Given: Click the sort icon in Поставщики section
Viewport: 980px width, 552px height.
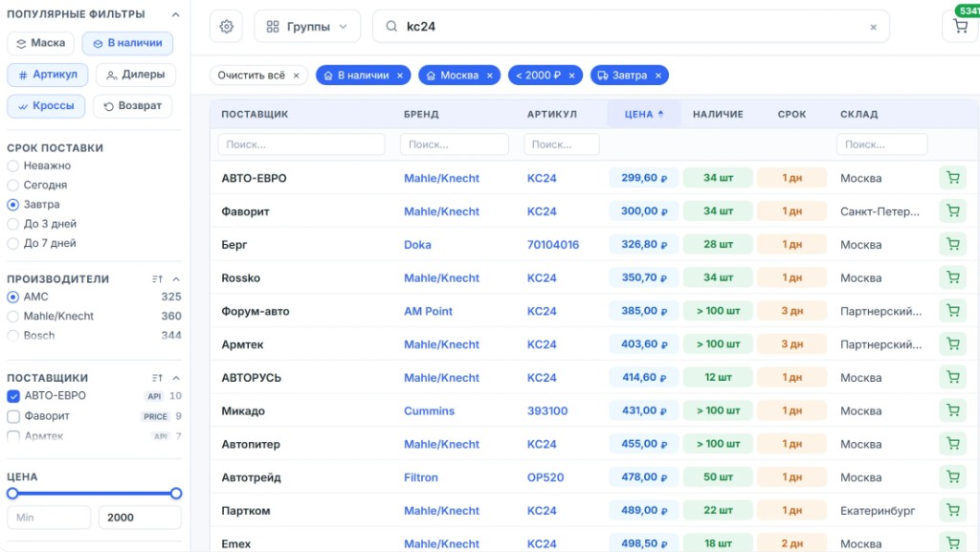Looking at the screenshot, I should pyautogui.click(x=157, y=378).
